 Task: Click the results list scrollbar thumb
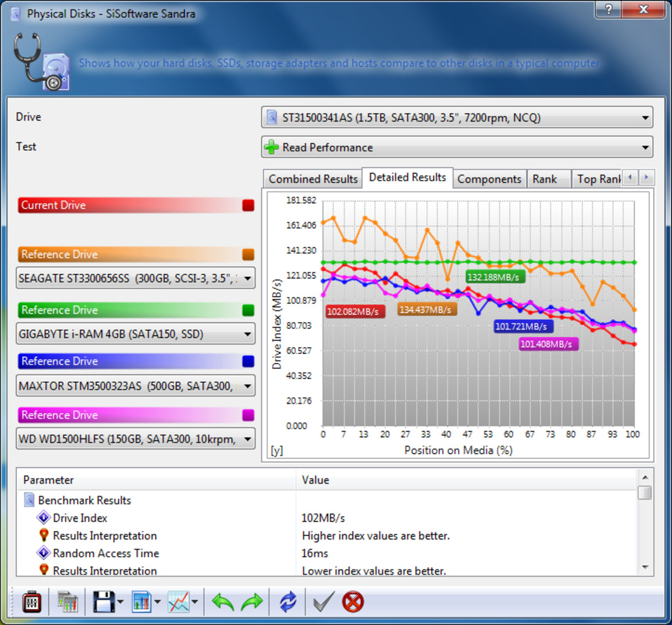(x=644, y=492)
